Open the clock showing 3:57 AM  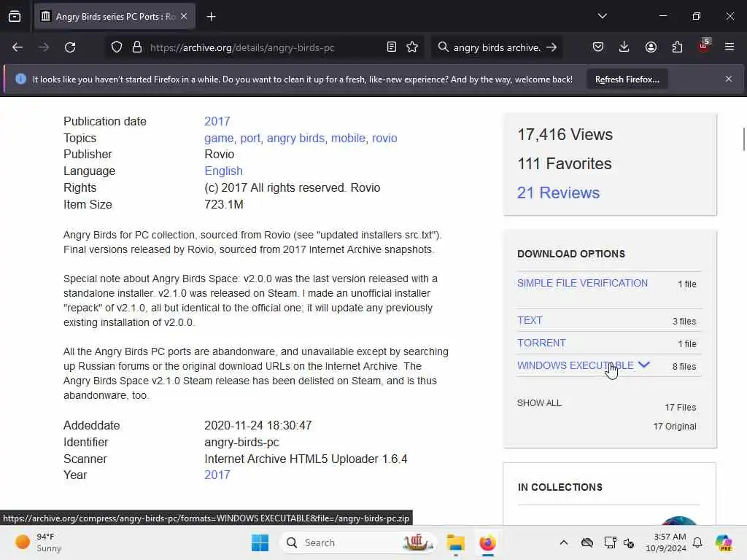(x=666, y=542)
